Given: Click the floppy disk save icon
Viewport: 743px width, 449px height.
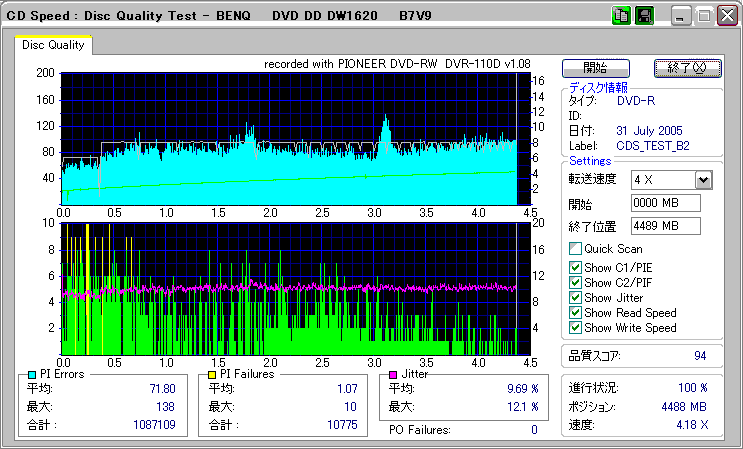Looking at the screenshot, I should pos(644,16).
